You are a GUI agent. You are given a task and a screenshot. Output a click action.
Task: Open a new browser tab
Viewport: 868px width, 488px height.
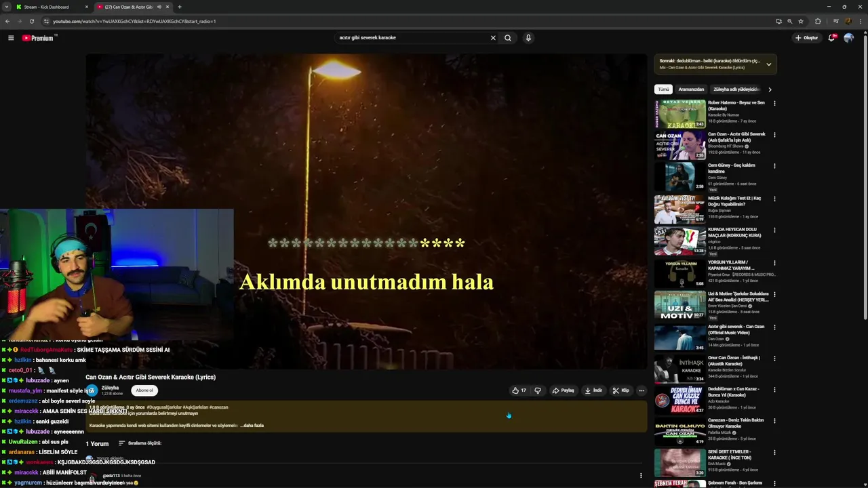[x=180, y=7]
